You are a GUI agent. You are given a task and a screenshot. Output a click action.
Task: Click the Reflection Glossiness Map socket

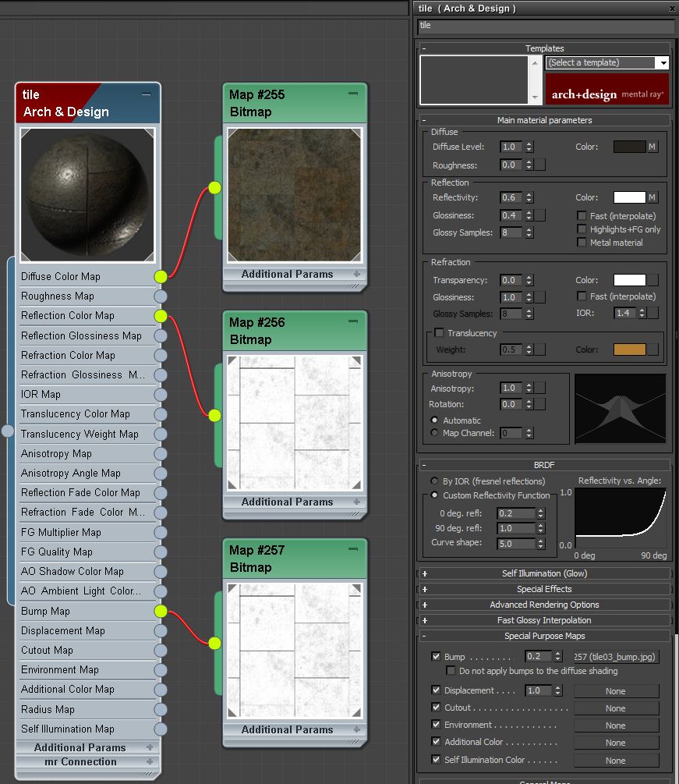[161, 335]
